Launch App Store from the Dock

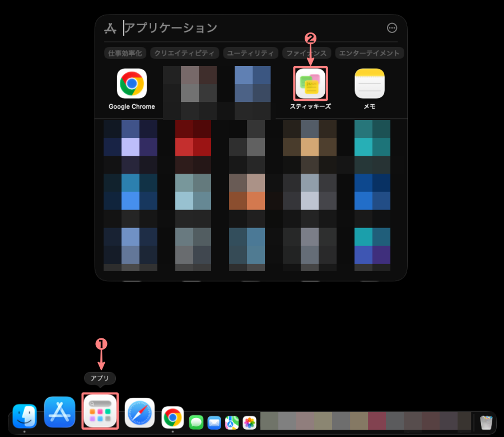[59, 412]
